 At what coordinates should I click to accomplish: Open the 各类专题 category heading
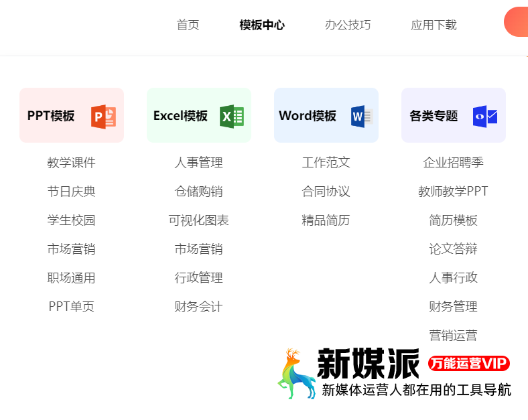(x=434, y=116)
